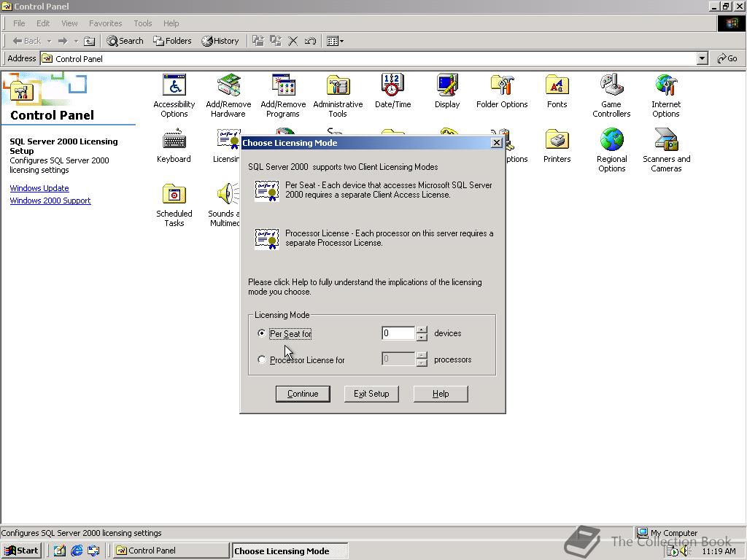The width and height of the screenshot is (747, 560).
Task: Open Printers folder icon
Action: pyautogui.click(x=557, y=146)
